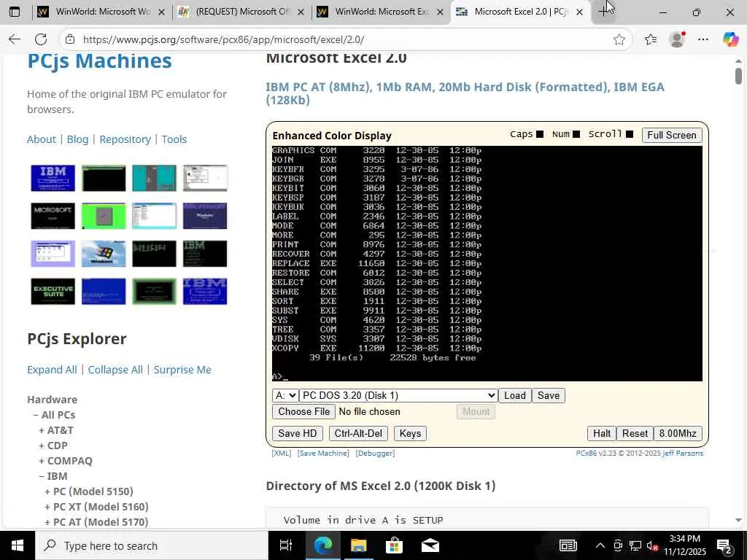
Task: Open the Copilot icon in Edge
Action: pos(730,39)
